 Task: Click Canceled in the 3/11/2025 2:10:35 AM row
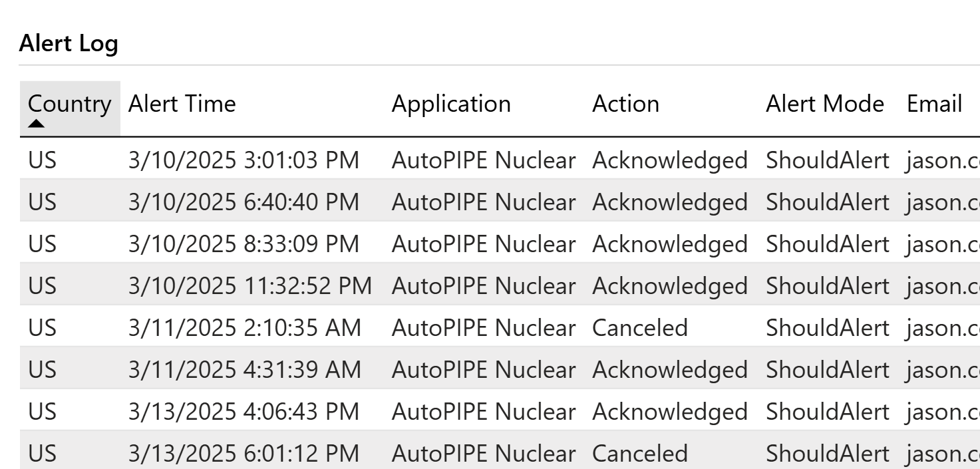640,327
